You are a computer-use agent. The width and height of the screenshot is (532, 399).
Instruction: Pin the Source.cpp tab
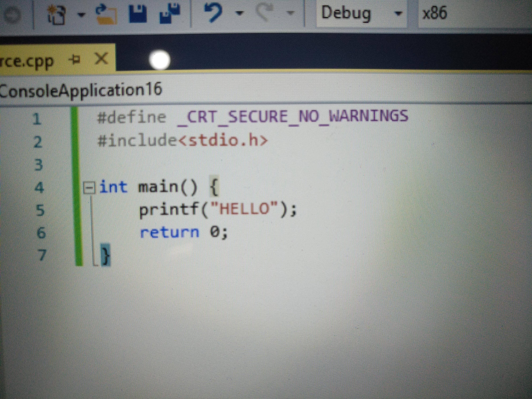pyautogui.click(x=75, y=59)
